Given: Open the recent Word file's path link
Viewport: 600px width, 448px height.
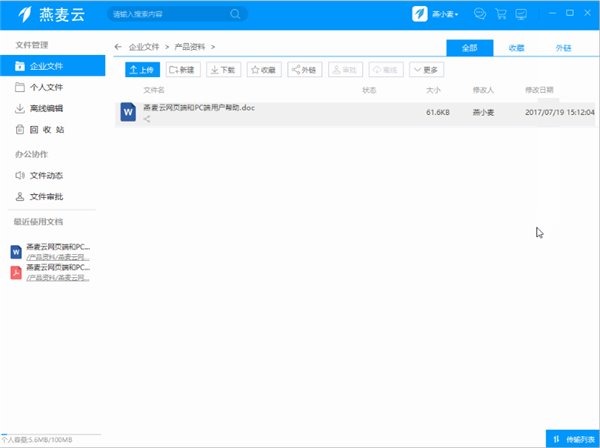Looking at the screenshot, I should click(x=58, y=257).
